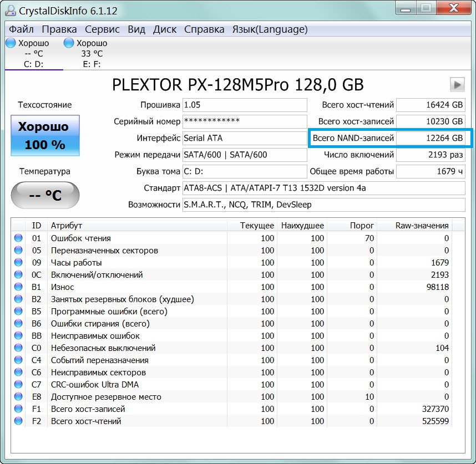The height and width of the screenshot is (464, 476).
Task: Click status orb of B1 Износ
Action: (x=18, y=287)
